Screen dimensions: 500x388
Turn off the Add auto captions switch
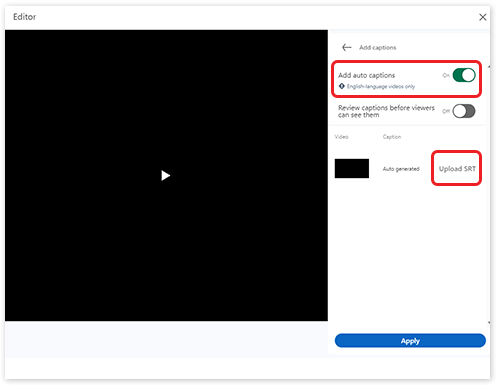(464, 75)
